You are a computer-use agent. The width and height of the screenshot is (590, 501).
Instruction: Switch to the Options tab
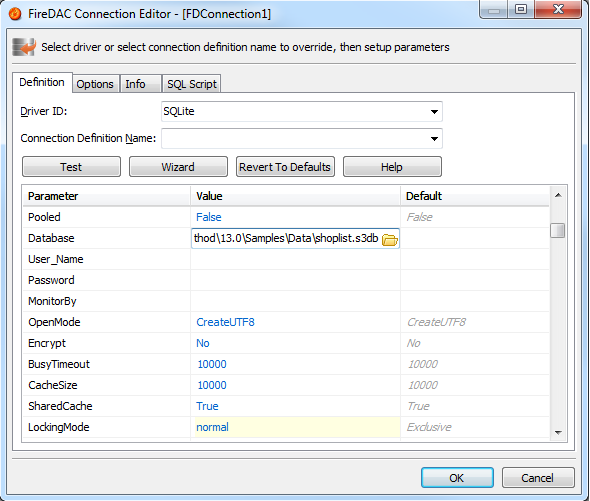click(95, 84)
